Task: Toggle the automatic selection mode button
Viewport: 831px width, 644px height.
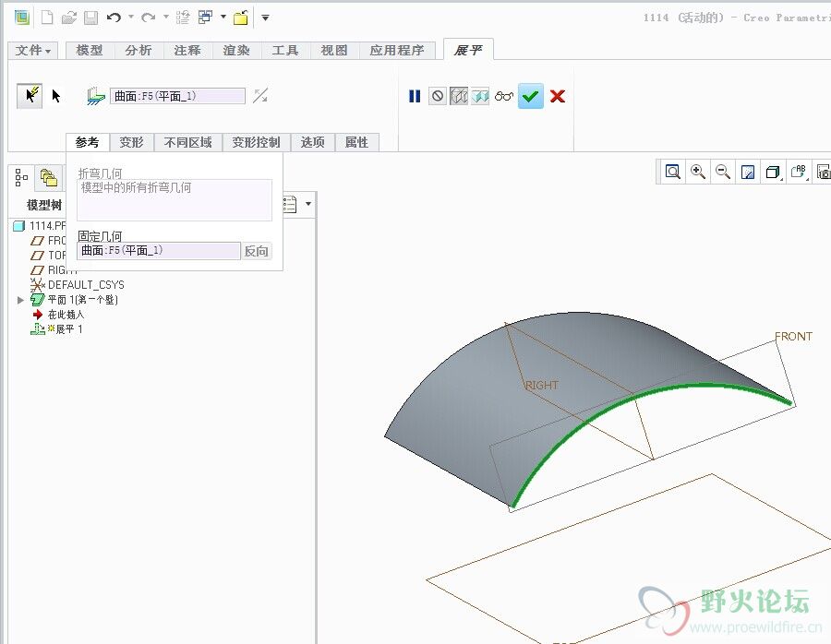Action: coord(30,95)
